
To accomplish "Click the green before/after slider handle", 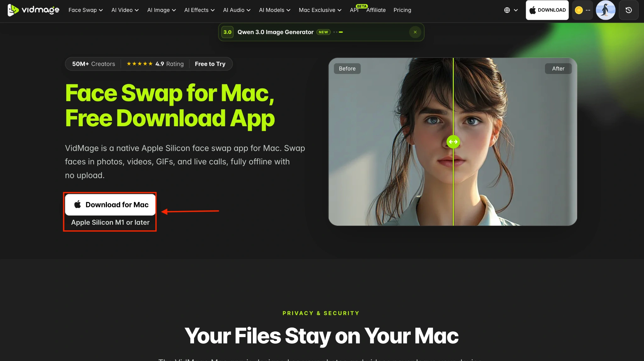I will [x=453, y=142].
